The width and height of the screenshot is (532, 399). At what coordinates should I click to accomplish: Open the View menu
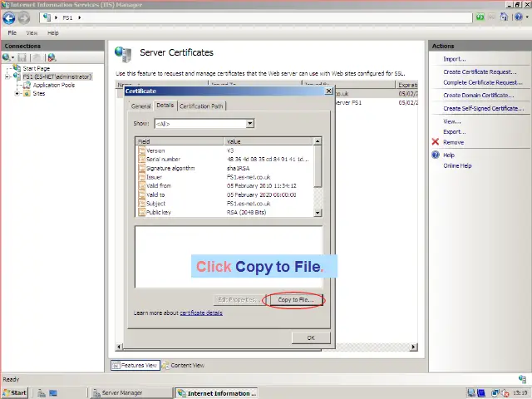[32, 33]
